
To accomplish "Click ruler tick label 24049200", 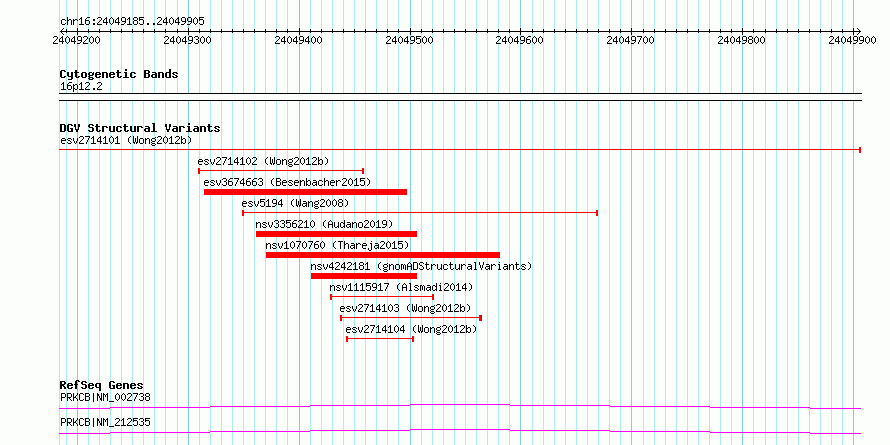I will coord(77,40).
